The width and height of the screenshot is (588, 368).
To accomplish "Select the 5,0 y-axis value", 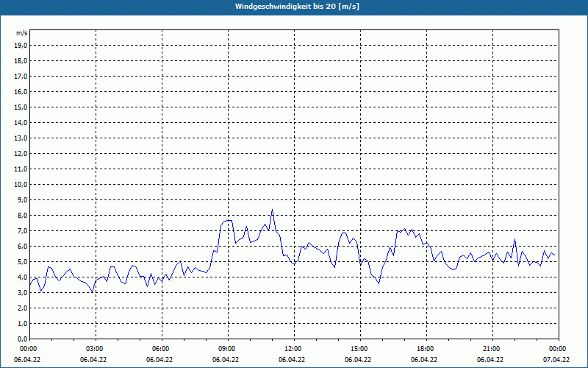I will pos(22,262).
